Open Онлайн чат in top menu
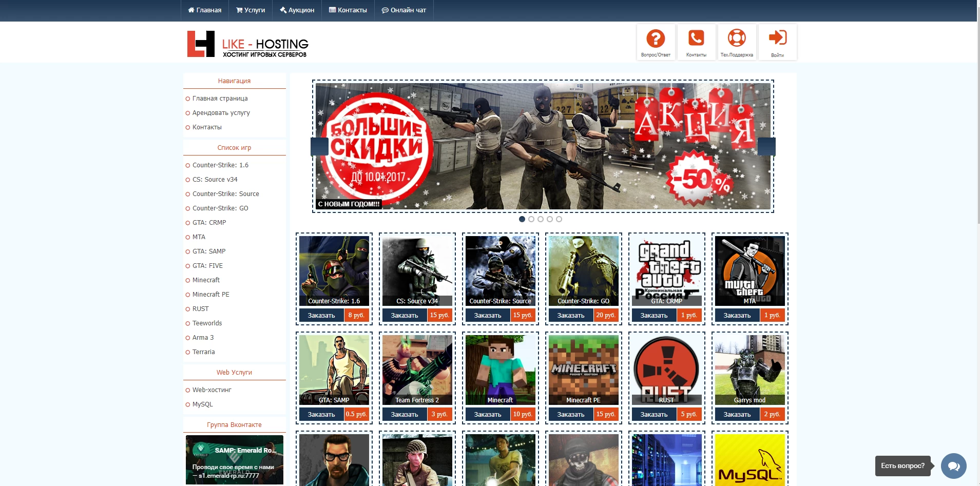 point(404,10)
